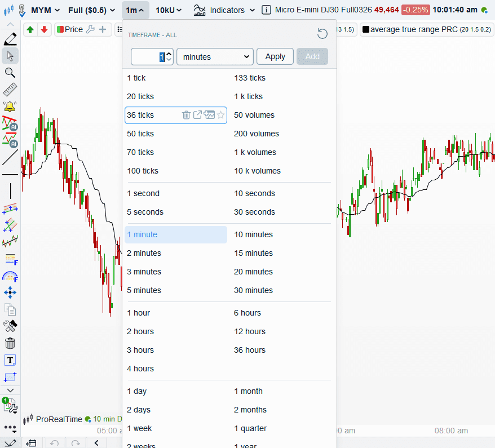
Task: Click the undo arrow in bottom bar
Action: coord(54,443)
